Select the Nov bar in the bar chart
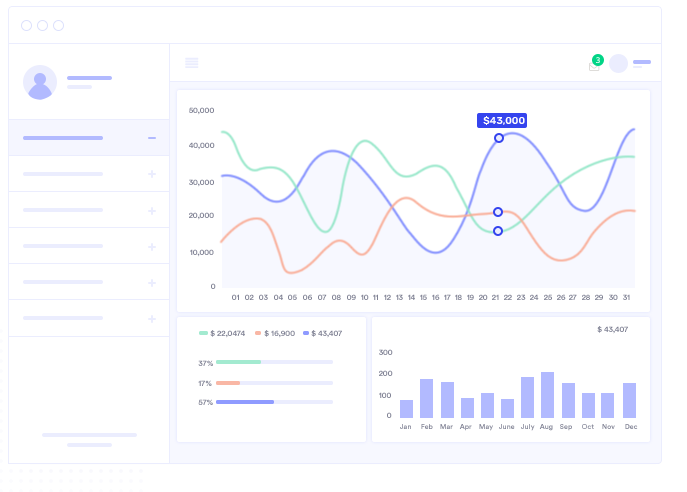The height and width of the screenshot is (492, 687). tap(607, 405)
